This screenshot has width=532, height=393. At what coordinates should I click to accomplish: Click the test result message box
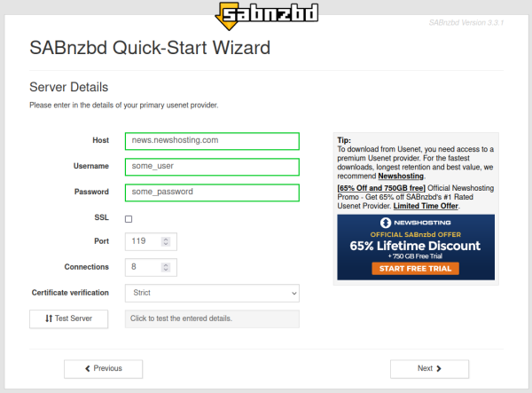point(212,318)
